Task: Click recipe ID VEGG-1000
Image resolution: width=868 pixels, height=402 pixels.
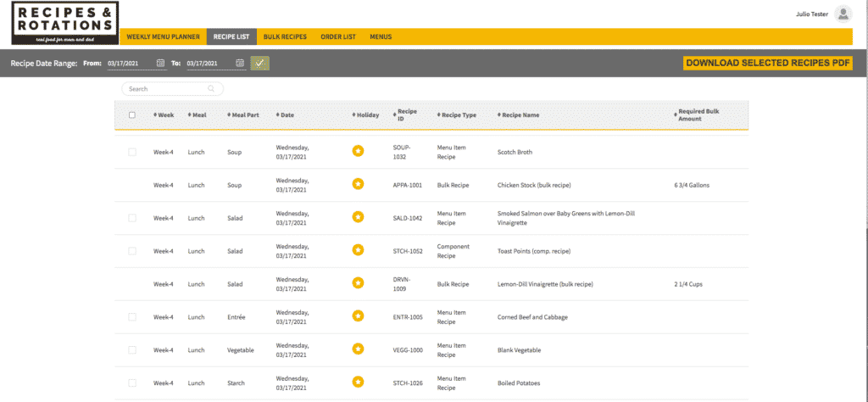Action: pyautogui.click(x=408, y=350)
